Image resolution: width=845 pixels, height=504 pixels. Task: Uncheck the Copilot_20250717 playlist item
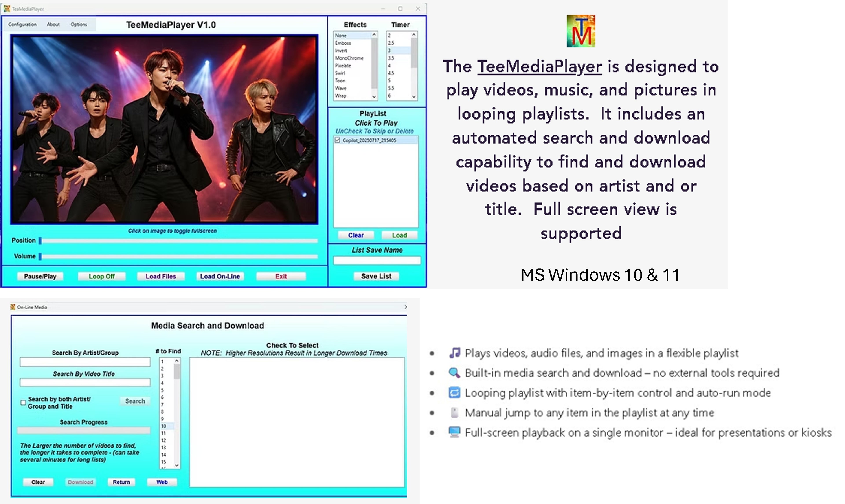coord(337,140)
